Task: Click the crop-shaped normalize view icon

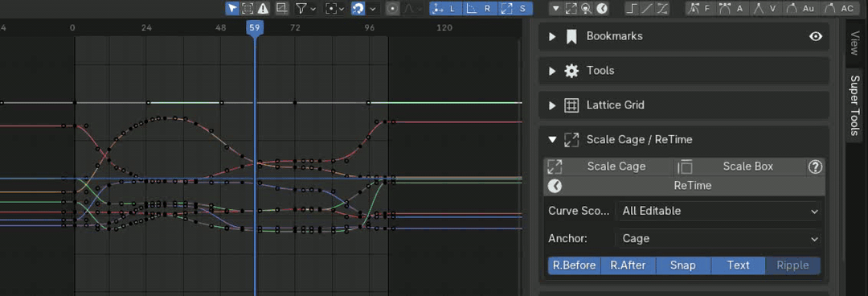Action: click(282, 8)
